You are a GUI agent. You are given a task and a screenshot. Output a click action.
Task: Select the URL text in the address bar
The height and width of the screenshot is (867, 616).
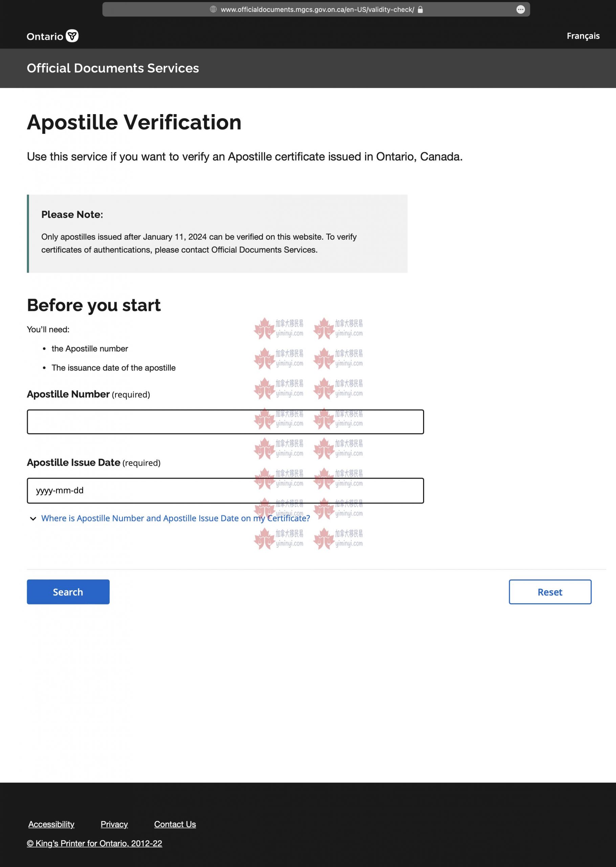point(317,9)
